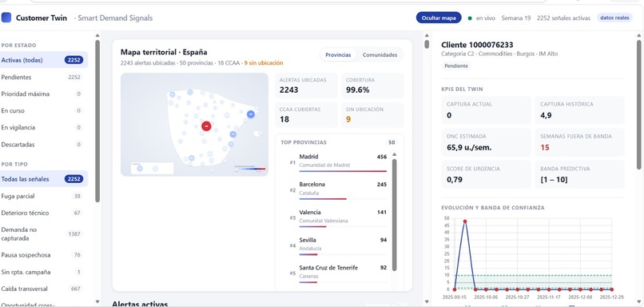Filter by Prioridad máxima
This screenshot has width=644, height=307.
(44, 94)
